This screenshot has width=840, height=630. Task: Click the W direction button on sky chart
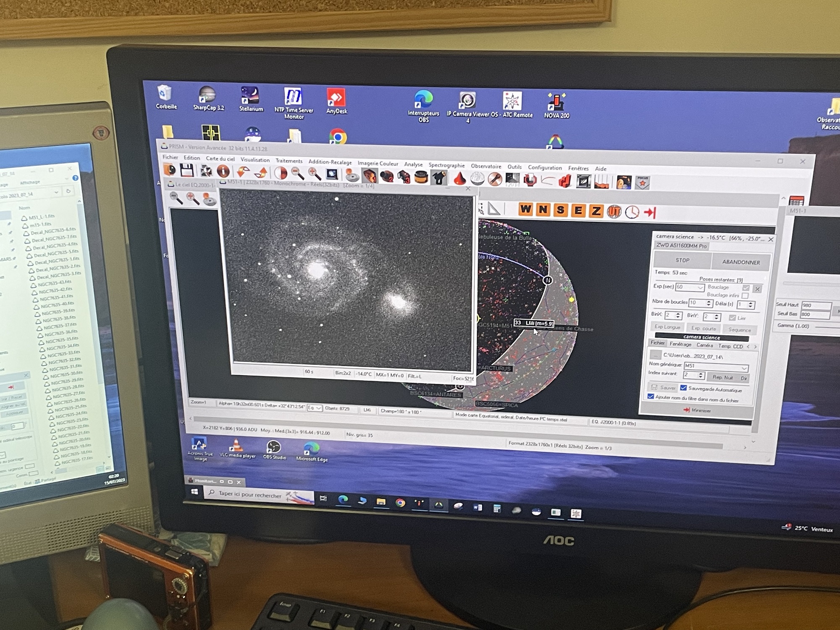point(525,209)
